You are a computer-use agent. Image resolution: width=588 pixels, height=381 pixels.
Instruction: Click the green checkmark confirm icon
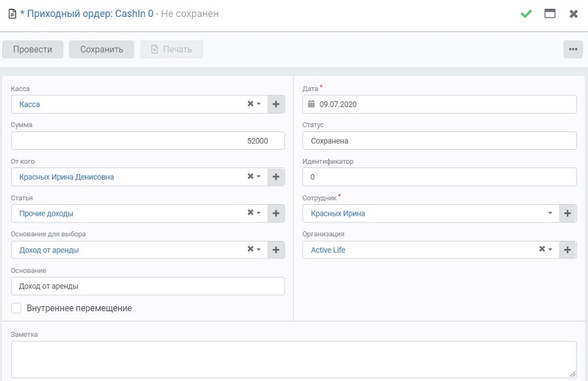(x=526, y=14)
